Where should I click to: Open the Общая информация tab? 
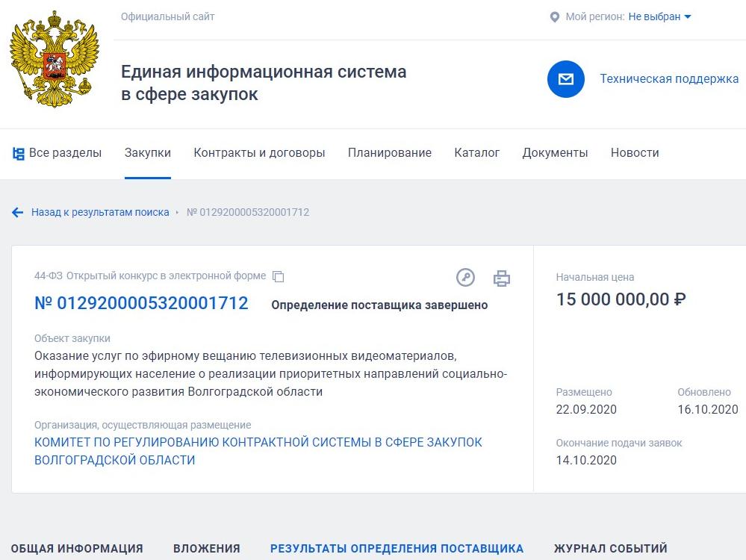point(76,548)
